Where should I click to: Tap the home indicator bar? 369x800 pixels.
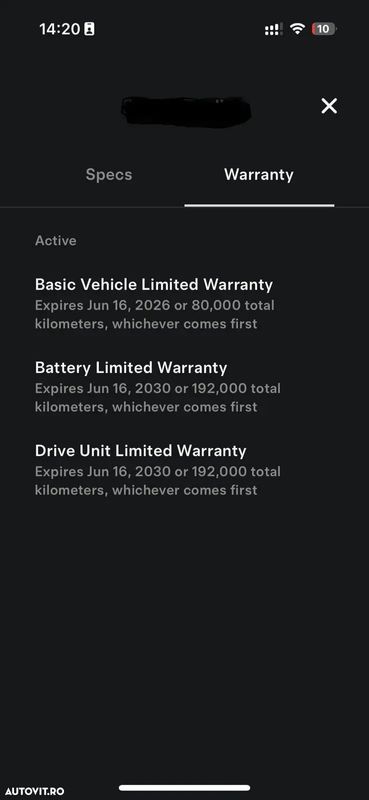(x=184, y=788)
